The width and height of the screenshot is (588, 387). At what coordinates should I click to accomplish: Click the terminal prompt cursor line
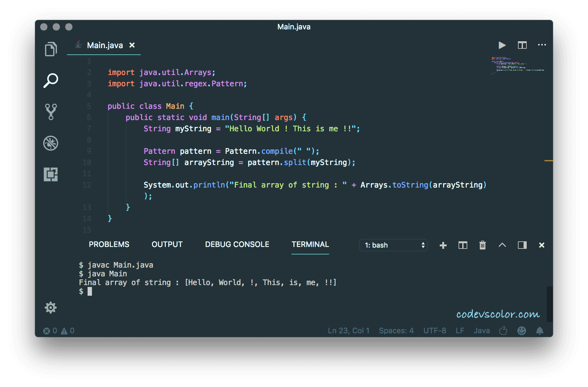(85, 292)
